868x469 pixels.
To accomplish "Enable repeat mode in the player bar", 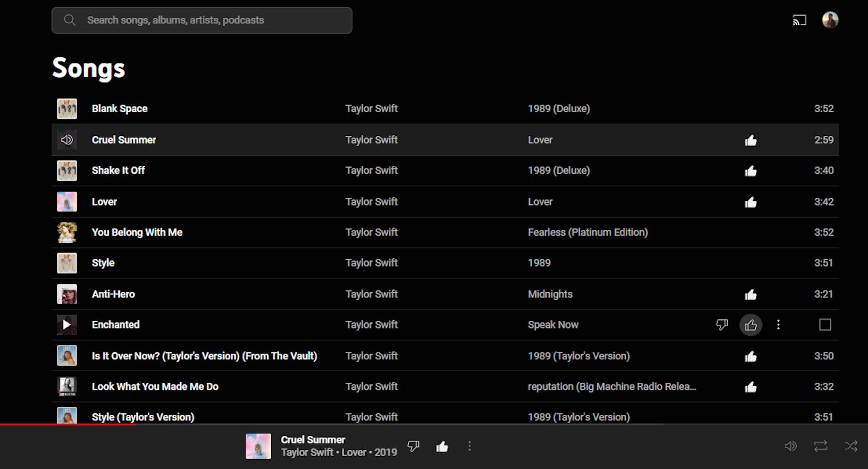I will click(819, 445).
